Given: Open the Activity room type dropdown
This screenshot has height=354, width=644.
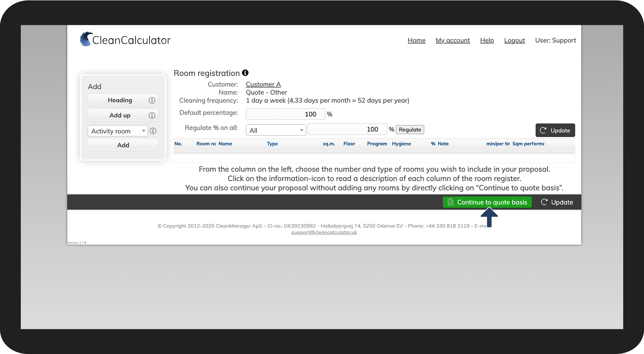Looking at the screenshot, I should [118, 131].
